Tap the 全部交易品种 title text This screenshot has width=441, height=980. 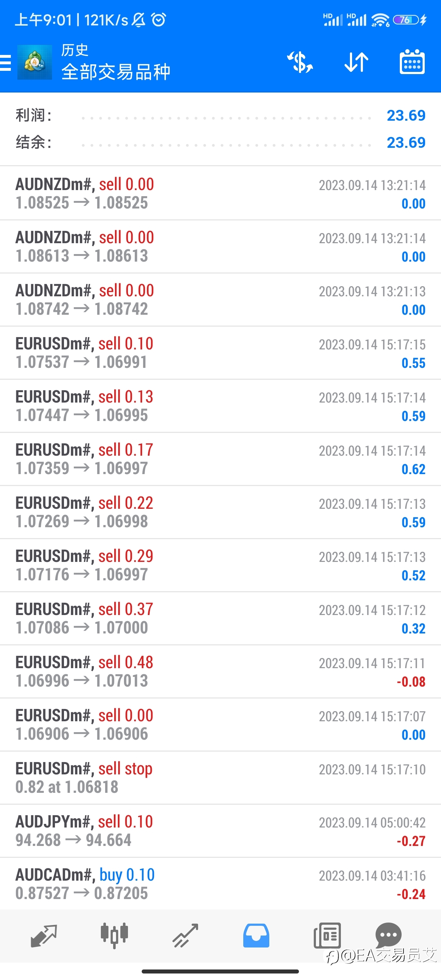click(116, 72)
